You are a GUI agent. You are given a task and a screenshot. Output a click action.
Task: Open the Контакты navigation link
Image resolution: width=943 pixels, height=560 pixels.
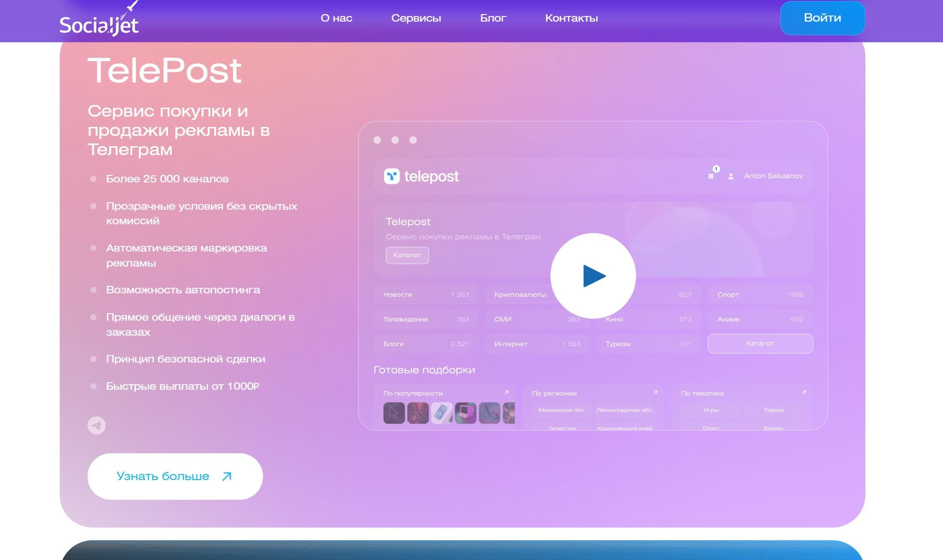coord(571,18)
